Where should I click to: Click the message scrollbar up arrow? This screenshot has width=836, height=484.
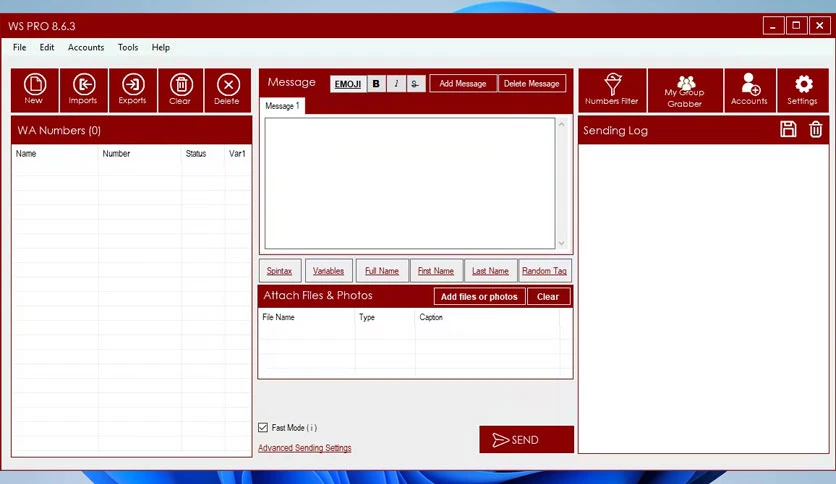pyautogui.click(x=561, y=124)
